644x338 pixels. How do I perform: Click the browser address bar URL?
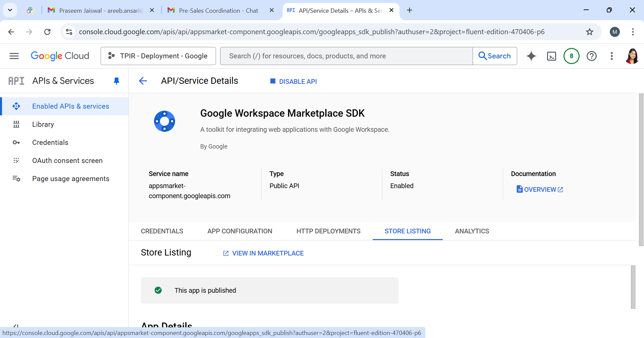(x=312, y=32)
